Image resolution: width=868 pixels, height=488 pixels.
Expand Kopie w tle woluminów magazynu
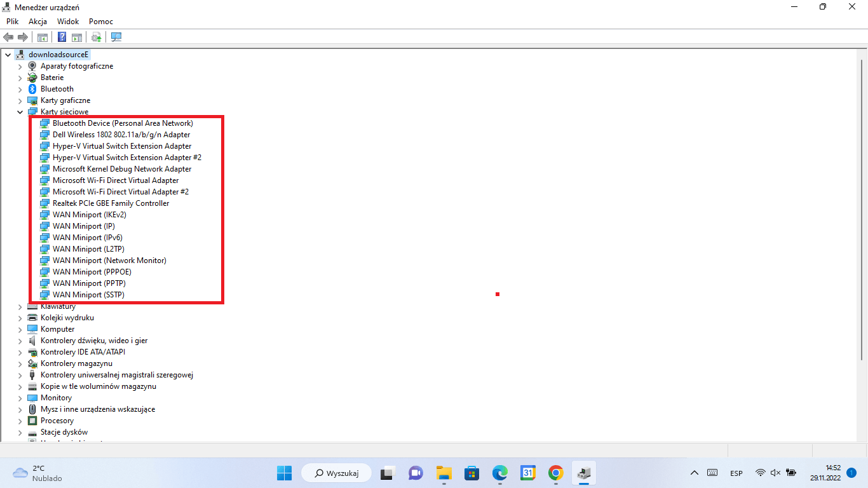20,386
